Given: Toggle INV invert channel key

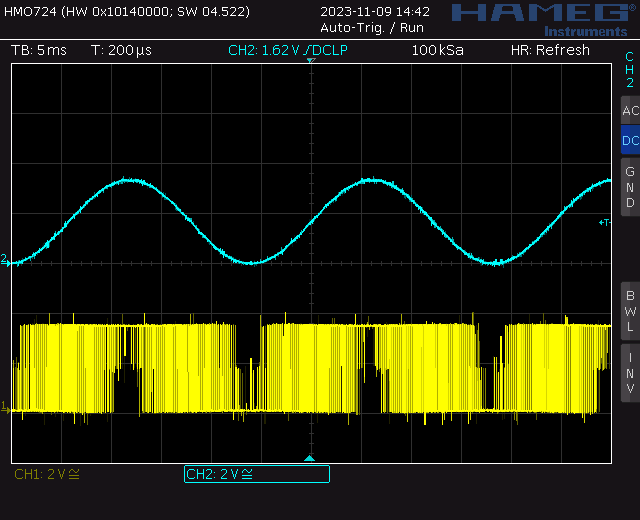Looking at the screenshot, I should [630, 373].
